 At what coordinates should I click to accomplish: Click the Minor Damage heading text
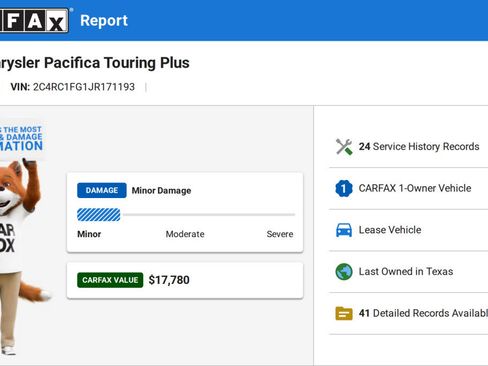(161, 191)
